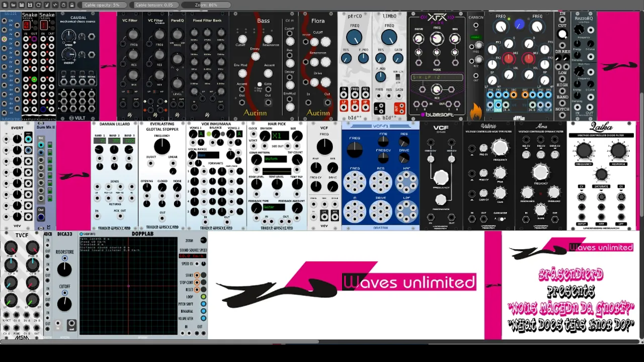Screen dimensions: 644x362
Task: Click the blue center knob on dPiz filter
Action: 519,25
